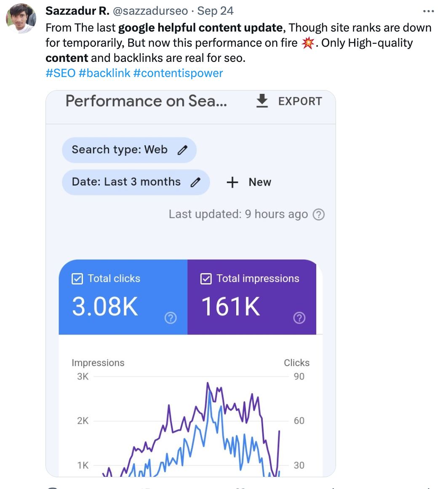This screenshot has width=448, height=489.
Task: Open the Date: Last 3 months filter
Action: [x=126, y=182]
